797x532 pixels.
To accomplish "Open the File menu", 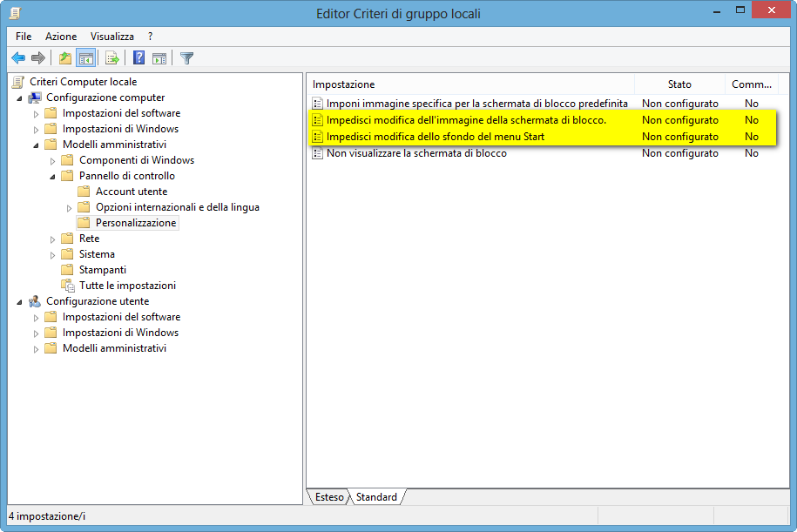I will click(x=24, y=37).
